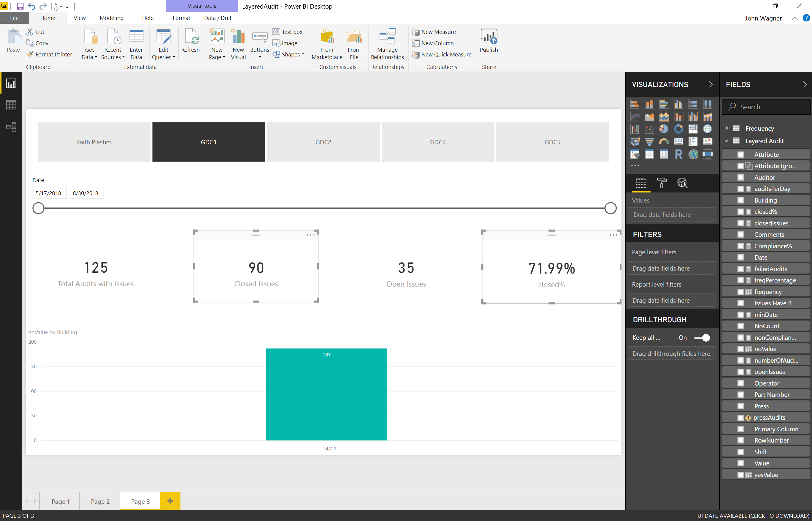The image size is (812, 521).
Task: Check the Auditor field checkbox
Action: click(x=740, y=178)
